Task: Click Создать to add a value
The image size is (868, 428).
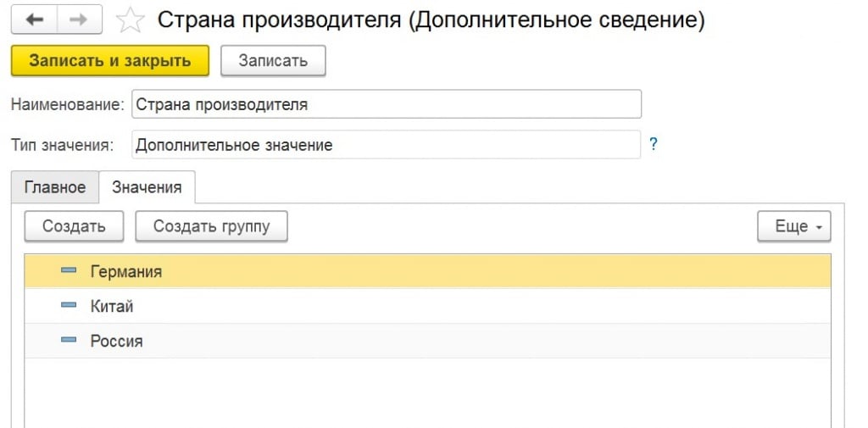Action: pyautogui.click(x=74, y=226)
